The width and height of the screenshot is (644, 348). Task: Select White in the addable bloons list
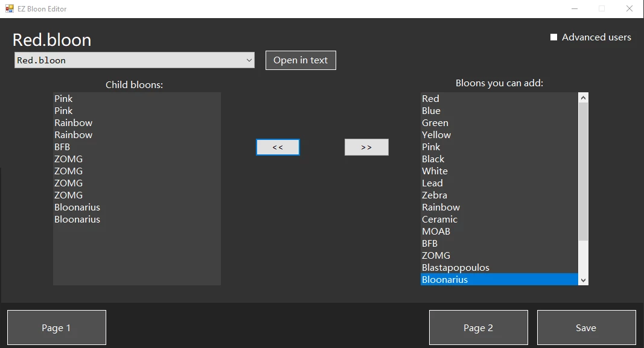pos(499,171)
